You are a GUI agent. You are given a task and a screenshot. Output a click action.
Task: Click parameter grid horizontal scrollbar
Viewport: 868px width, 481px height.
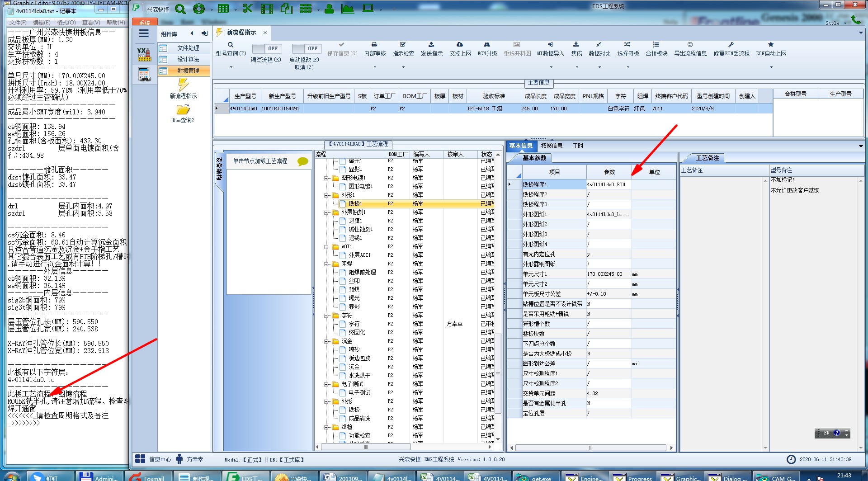point(591,448)
